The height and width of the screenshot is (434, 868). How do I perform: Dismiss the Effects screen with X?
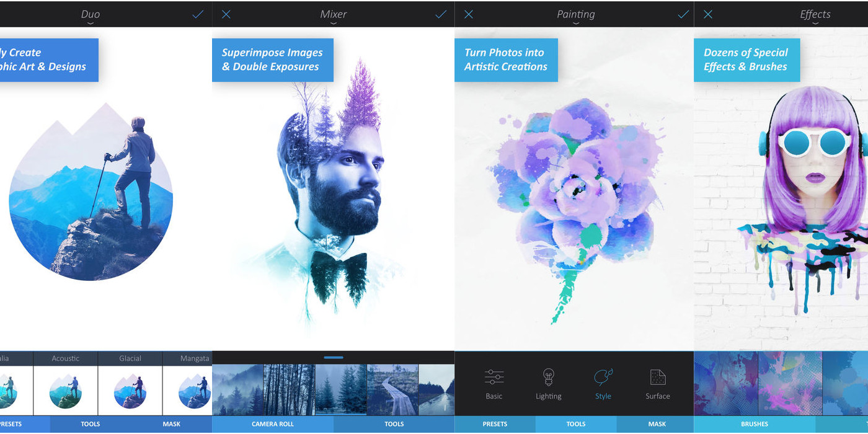click(x=708, y=14)
